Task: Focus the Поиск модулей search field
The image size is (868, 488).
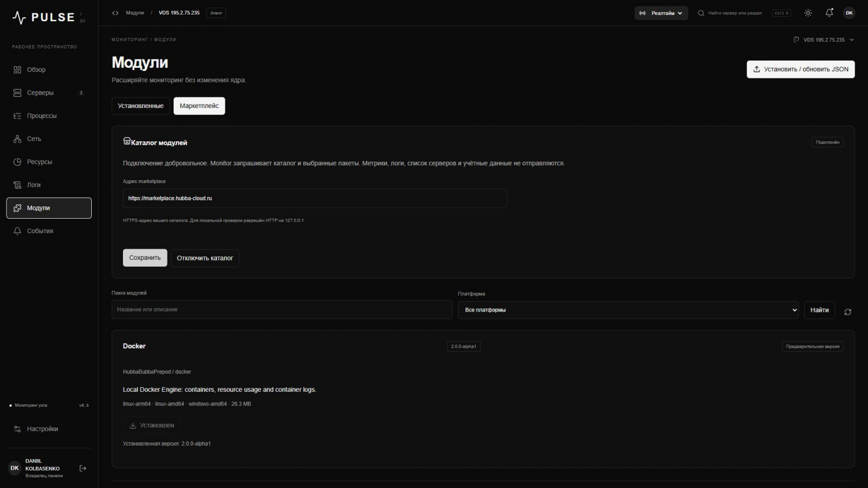Action: coord(282,309)
